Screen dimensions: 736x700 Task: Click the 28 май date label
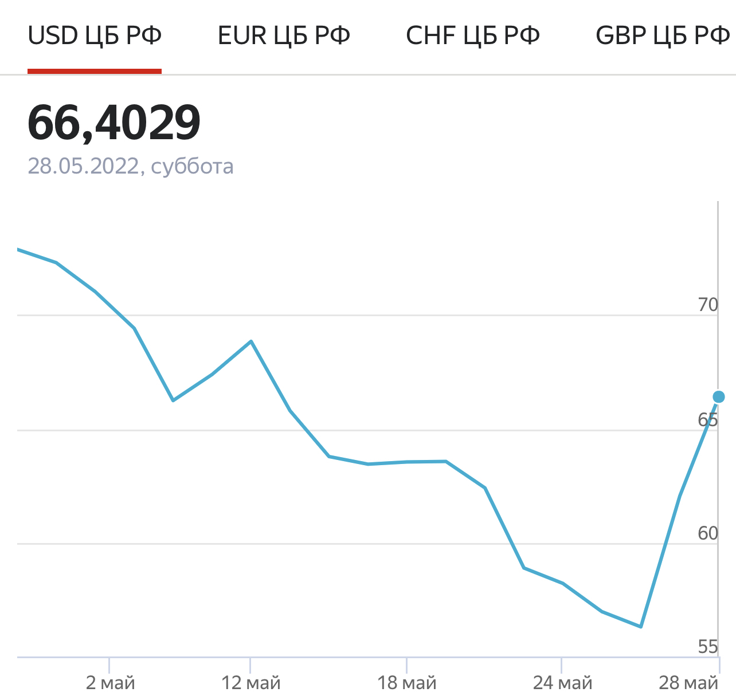(x=688, y=683)
